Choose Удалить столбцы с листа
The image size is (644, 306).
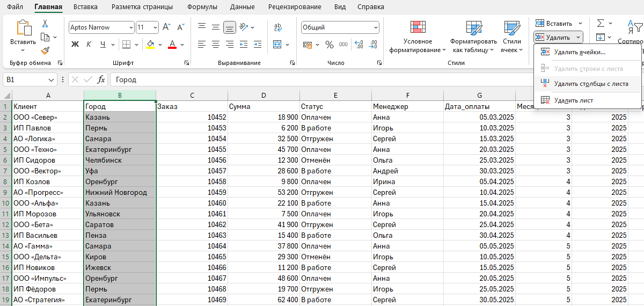coord(591,84)
